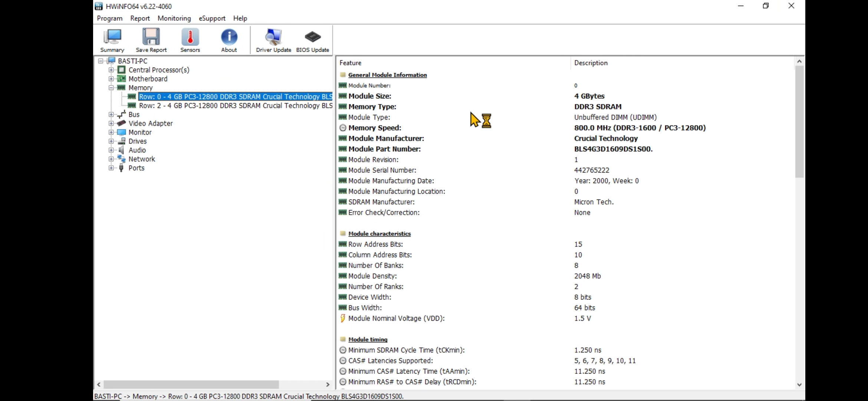Expand the Central Processor(s) node
Image resolution: width=868 pixels, height=401 pixels.
click(111, 70)
